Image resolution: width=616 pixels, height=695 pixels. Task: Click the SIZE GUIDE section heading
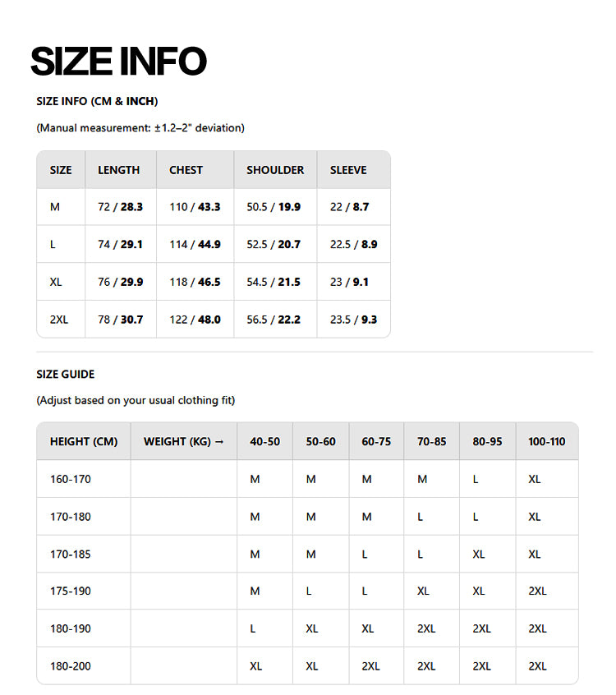[66, 375]
